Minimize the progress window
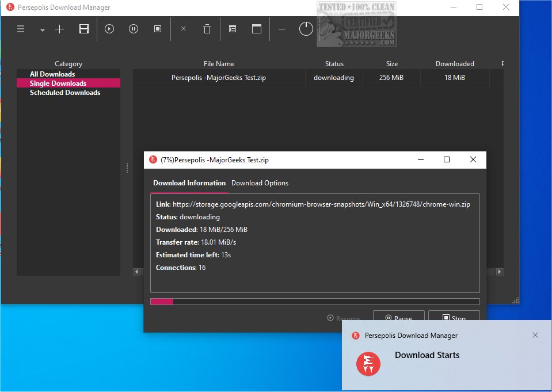 click(x=421, y=159)
